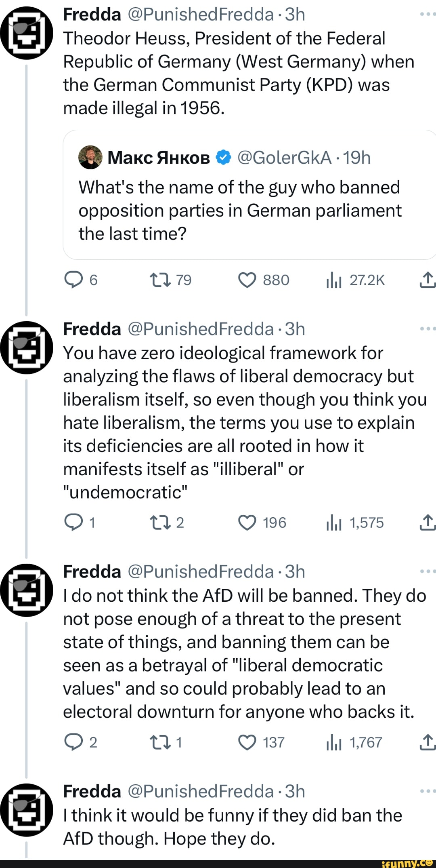Image resolution: width=436 pixels, height=868 pixels.
Task: Click Макс Янков profile picture
Action: coord(90,157)
